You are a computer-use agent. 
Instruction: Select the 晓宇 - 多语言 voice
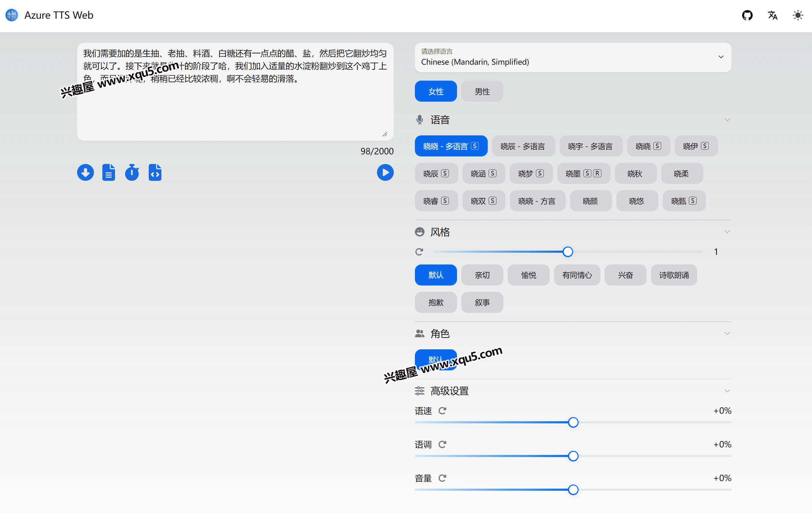(x=591, y=146)
